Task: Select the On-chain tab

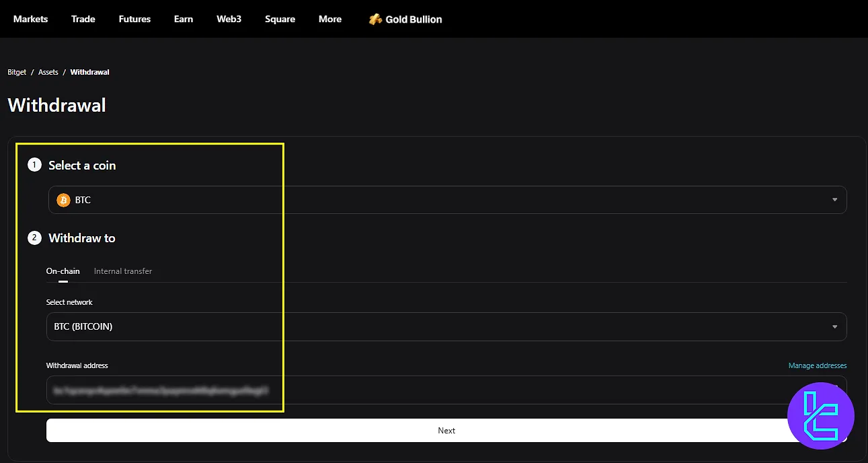Action: click(x=63, y=271)
